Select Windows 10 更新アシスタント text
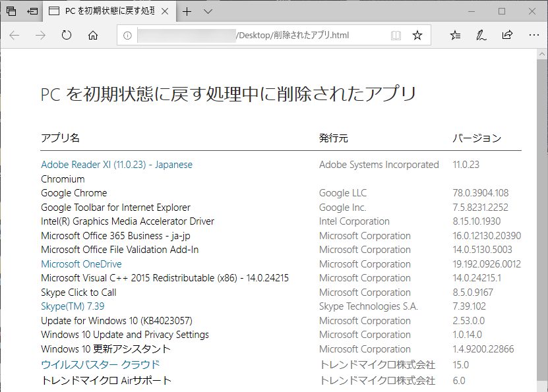 click(106, 349)
